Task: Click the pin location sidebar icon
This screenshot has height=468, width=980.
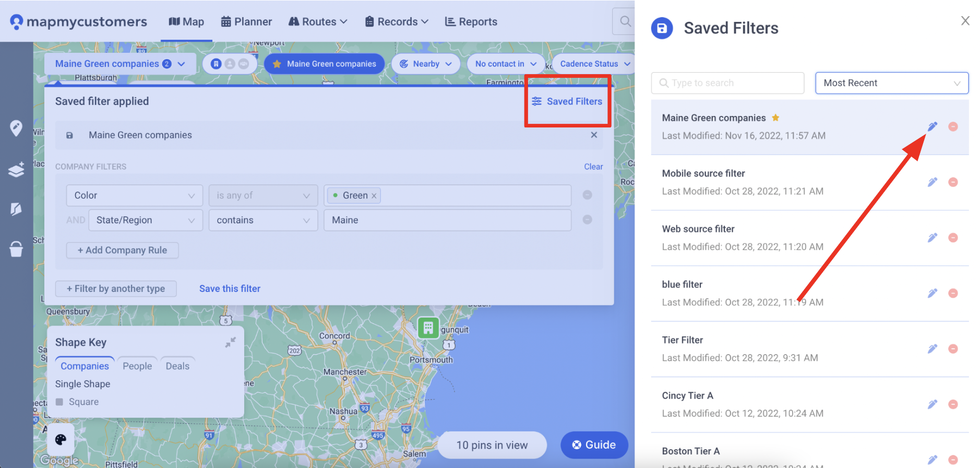Action: point(16,128)
